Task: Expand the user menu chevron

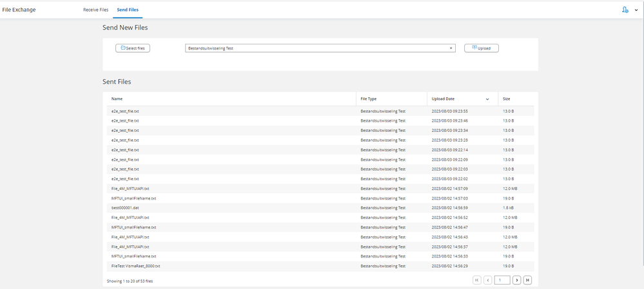Action: point(636,10)
